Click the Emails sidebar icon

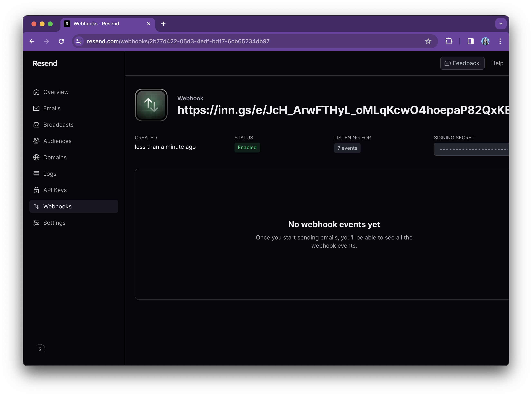[36, 108]
